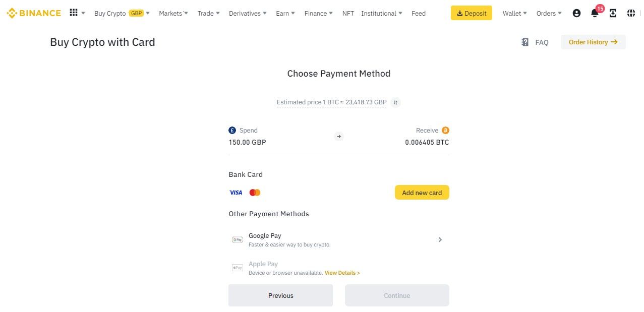This screenshot has height=312, width=644.
Task: Go back with the Previous button
Action: [x=280, y=295]
